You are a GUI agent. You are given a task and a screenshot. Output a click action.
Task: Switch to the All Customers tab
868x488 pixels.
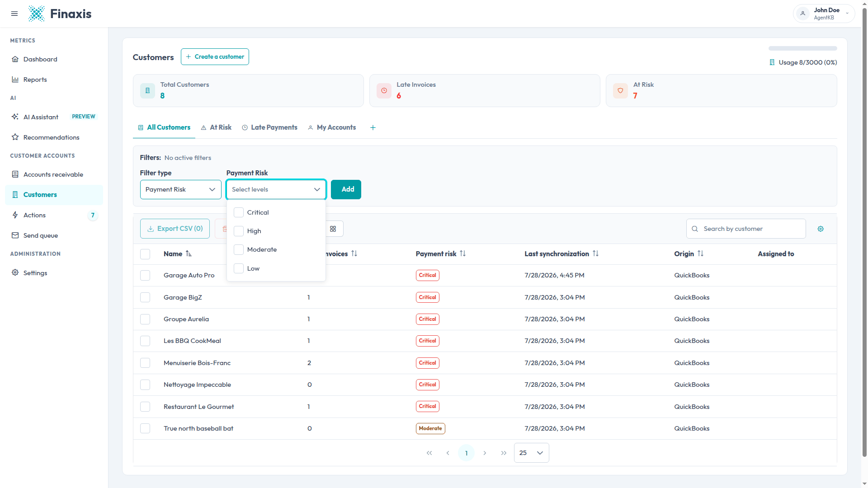click(x=164, y=127)
